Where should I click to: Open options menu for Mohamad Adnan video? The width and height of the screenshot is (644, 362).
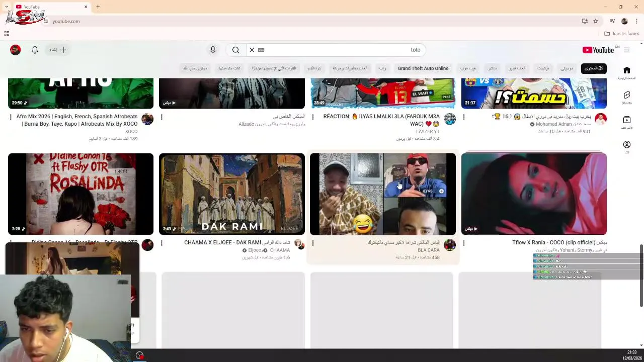click(463, 117)
